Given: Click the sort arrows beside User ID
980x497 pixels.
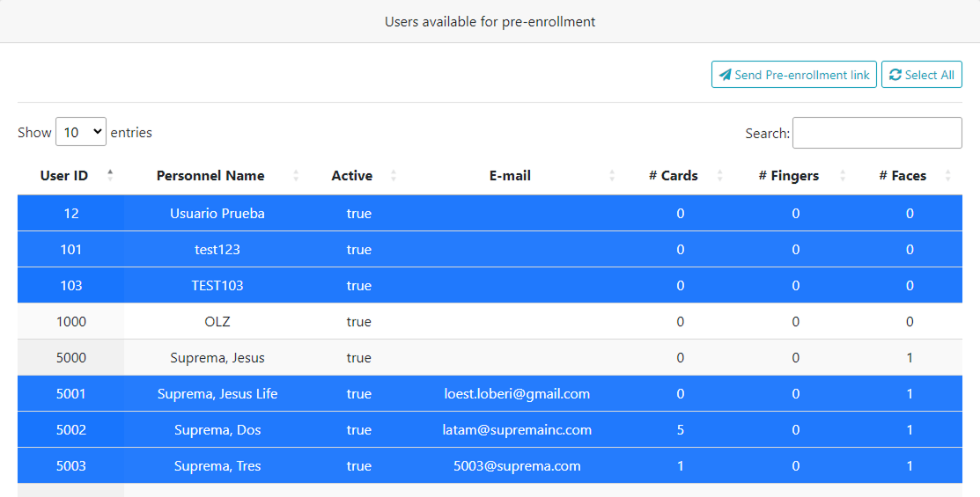Looking at the screenshot, I should pos(110,175).
